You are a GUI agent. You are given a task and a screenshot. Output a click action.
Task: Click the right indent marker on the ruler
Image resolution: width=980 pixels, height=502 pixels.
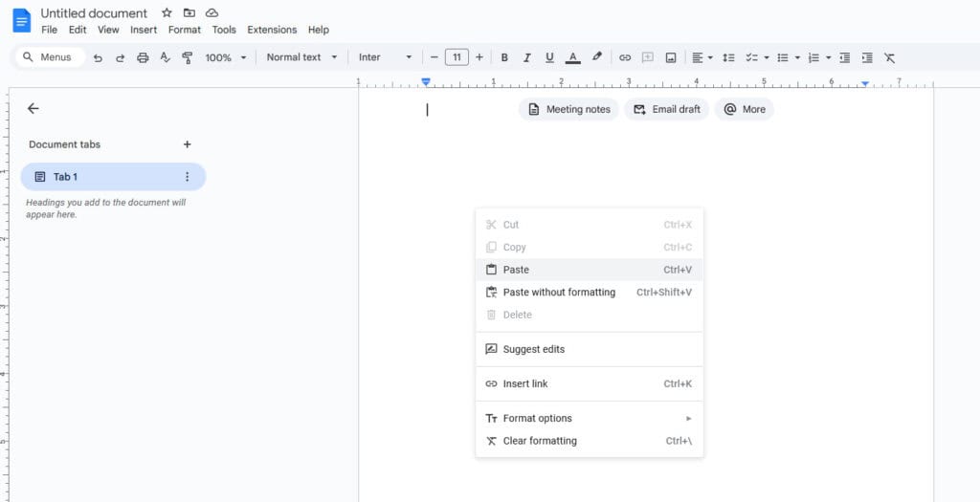(x=865, y=83)
